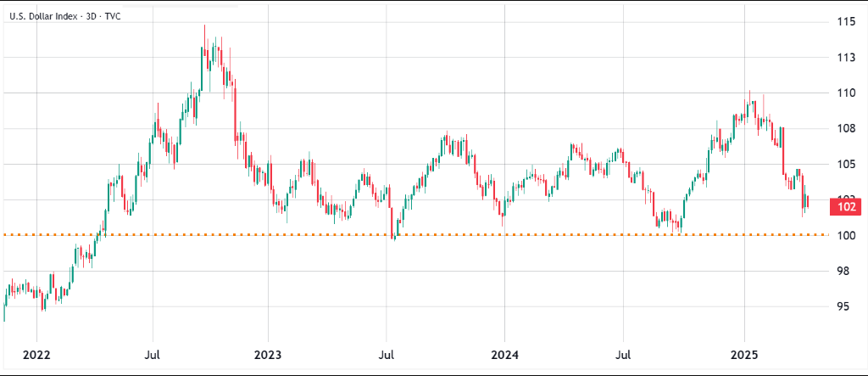Image resolution: width=868 pixels, height=376 pixels.
Task: Click the Jul label between 2023 and 2024
Action: (x=387, y=352)
